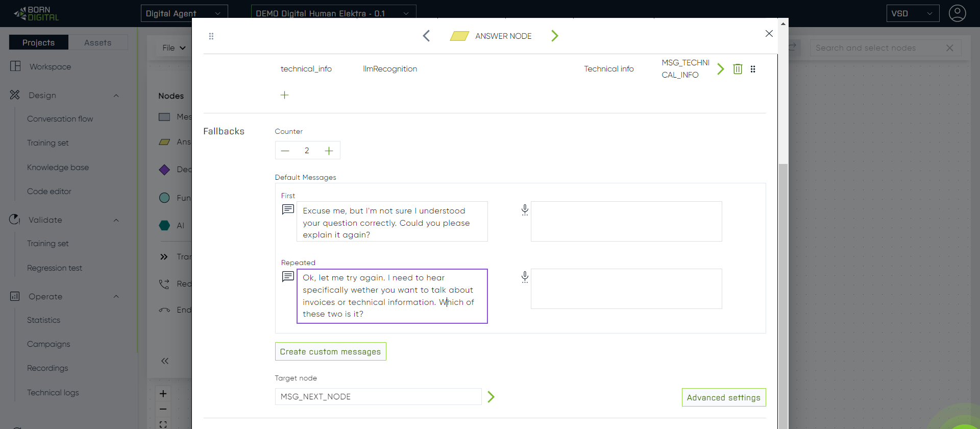Open the File menu dropdown
The height and width of the screenshot is (429, 980).
click(x=174, y=47)
